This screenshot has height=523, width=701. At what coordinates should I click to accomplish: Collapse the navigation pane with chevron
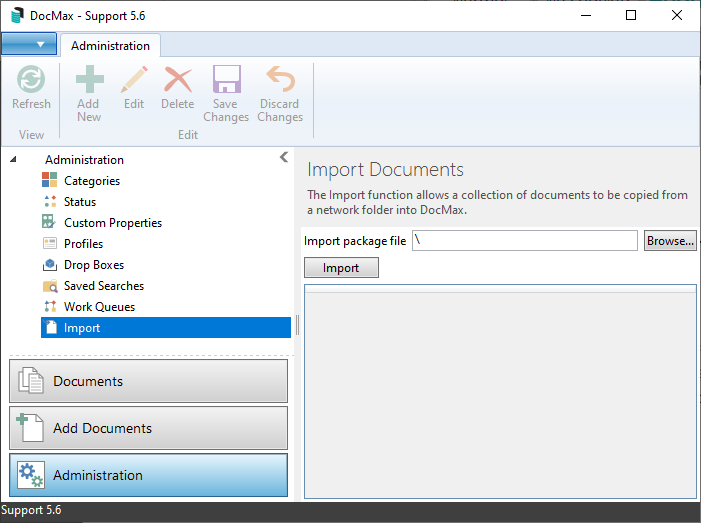pos(284,157)
